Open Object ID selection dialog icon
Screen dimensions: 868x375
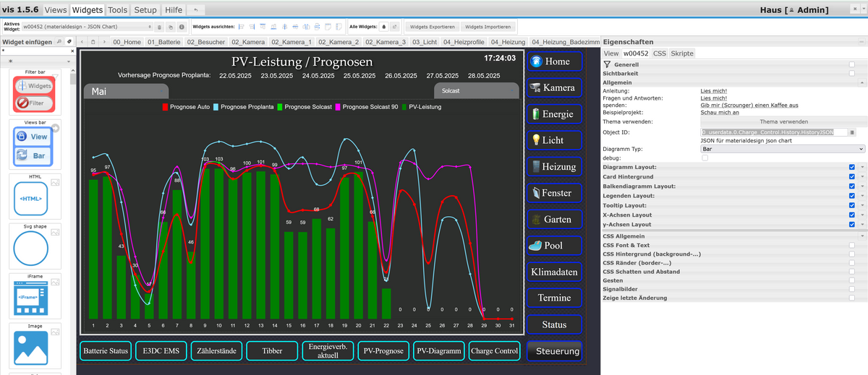[x=852, y=132]
